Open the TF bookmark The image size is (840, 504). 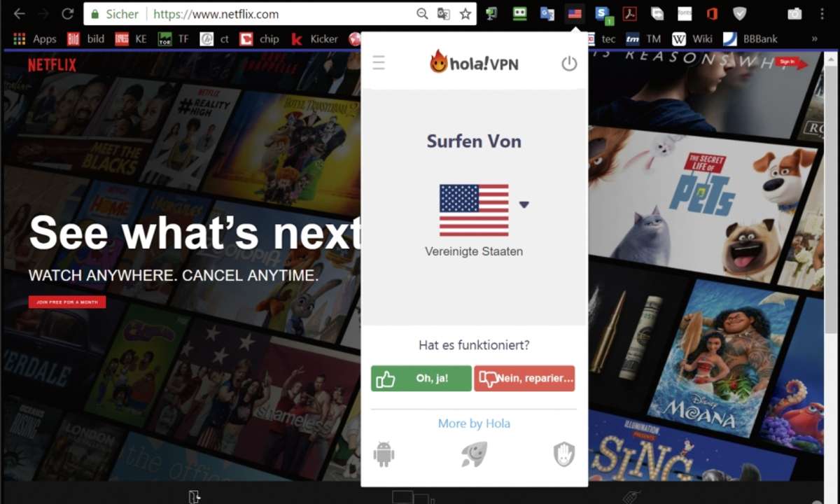pos(174,39)
